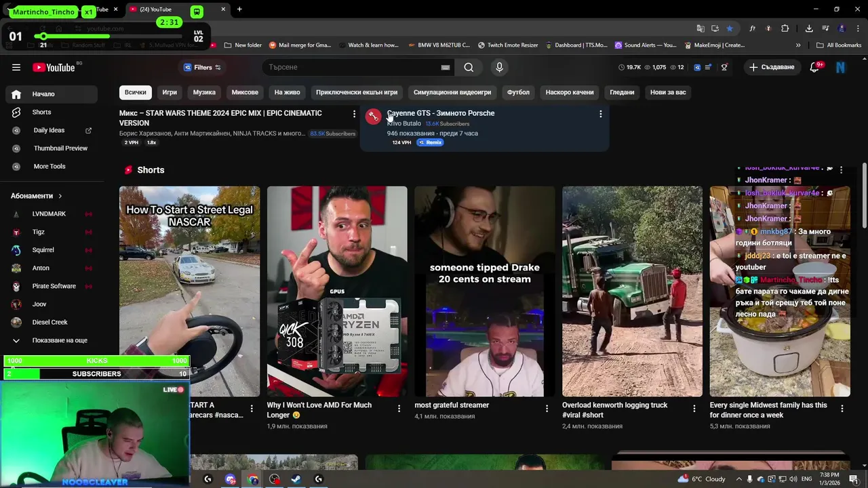Open the on-screen keyboard in the search box
Image resolution: width=868 pixels, height=488 pixels.
click(x=446, y=67)
